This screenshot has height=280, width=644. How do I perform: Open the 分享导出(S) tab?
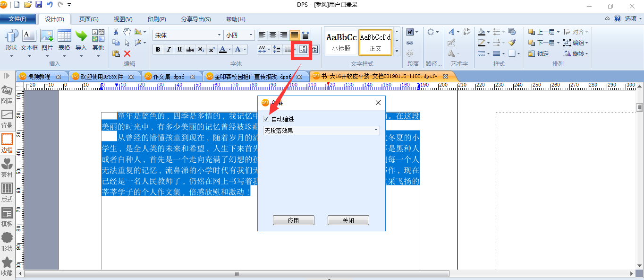(196, 19)
